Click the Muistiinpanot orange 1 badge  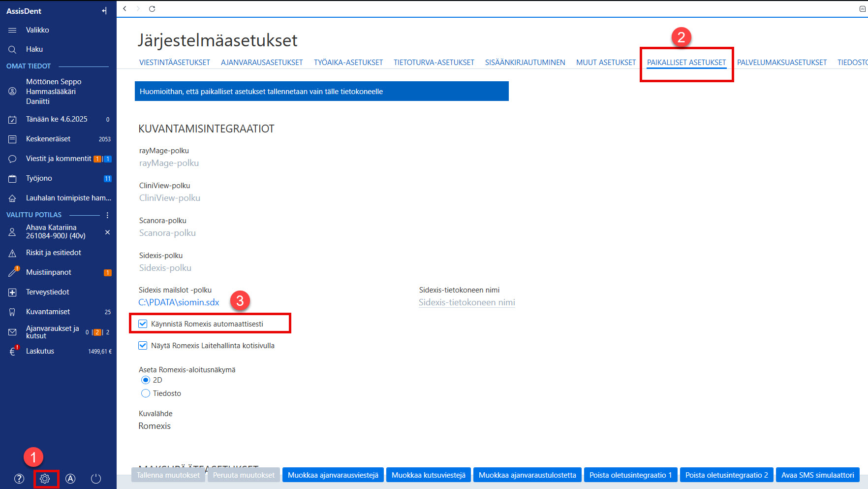(x=108, y=273)
